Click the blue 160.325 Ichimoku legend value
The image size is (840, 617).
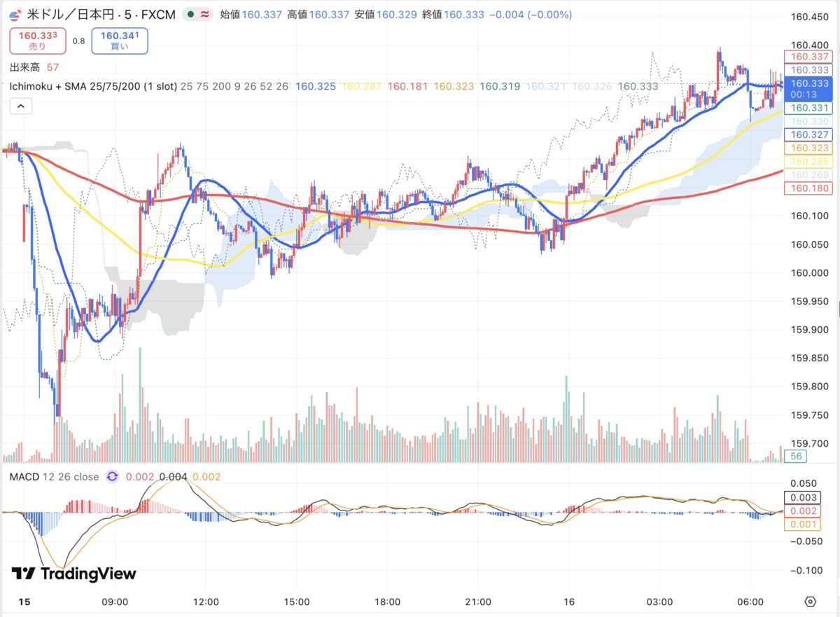[316, 86]
